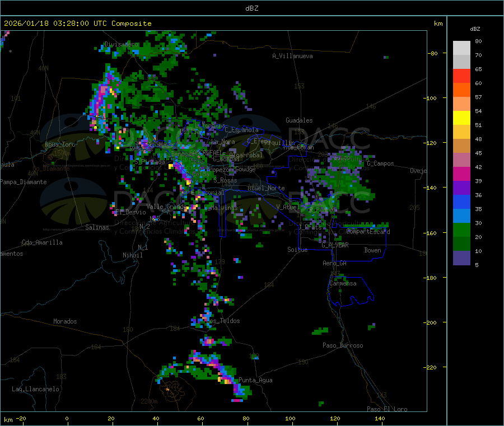The height and width of the screenshot is (426, 504).
Task: Click the bright green legend swatch
Action: pyautogui.click(x=461, y=230)
